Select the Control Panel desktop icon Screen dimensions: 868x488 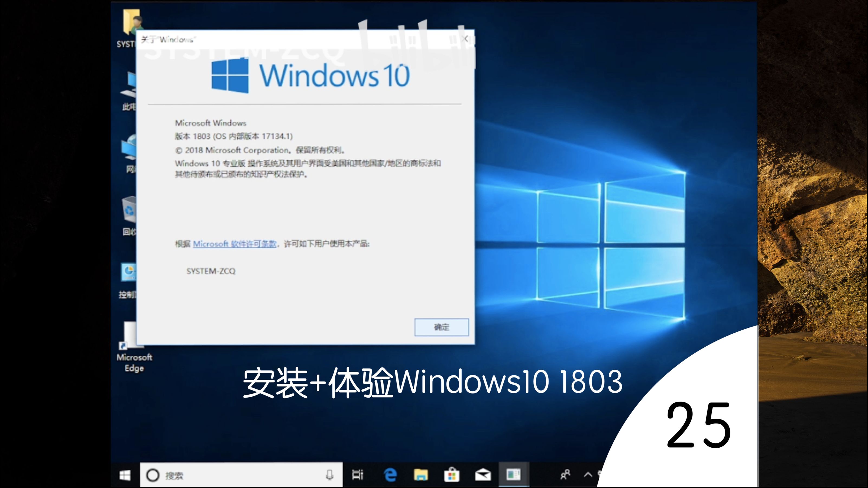[128, 280]
